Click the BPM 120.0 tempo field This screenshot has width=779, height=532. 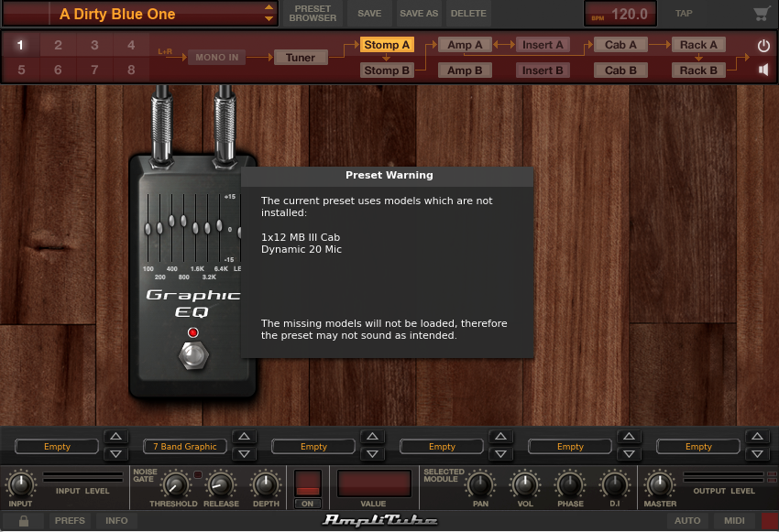click(x=620, y=14)
